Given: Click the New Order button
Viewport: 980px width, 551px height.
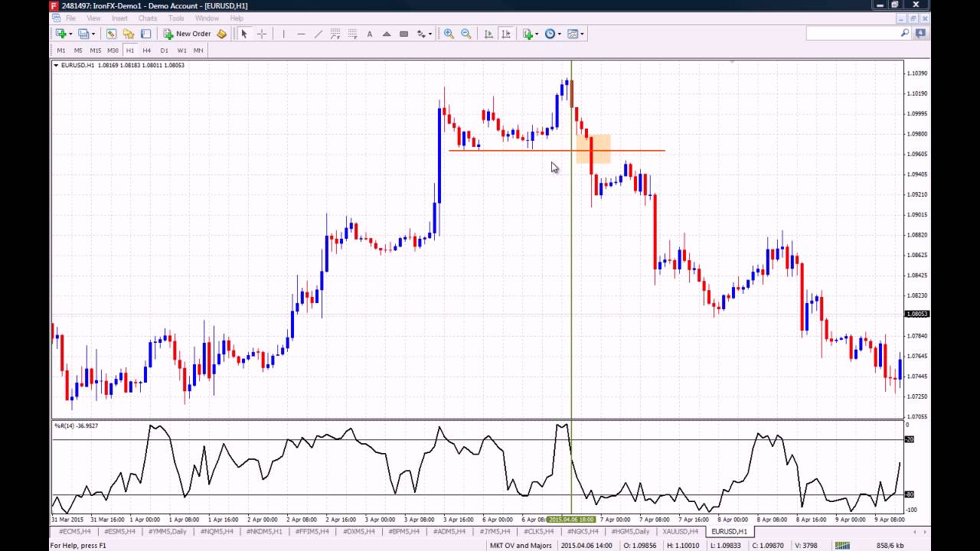Looking at the screenshot, I should [187, 34].
